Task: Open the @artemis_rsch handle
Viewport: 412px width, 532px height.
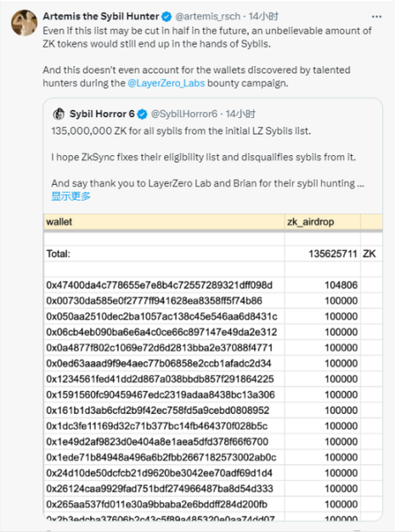Action: coord(207,16)
